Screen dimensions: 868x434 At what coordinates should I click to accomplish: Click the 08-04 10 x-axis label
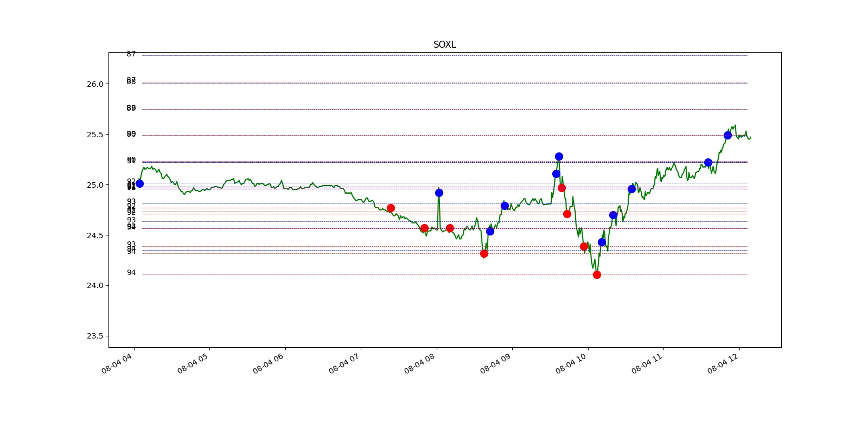point(572,362)
